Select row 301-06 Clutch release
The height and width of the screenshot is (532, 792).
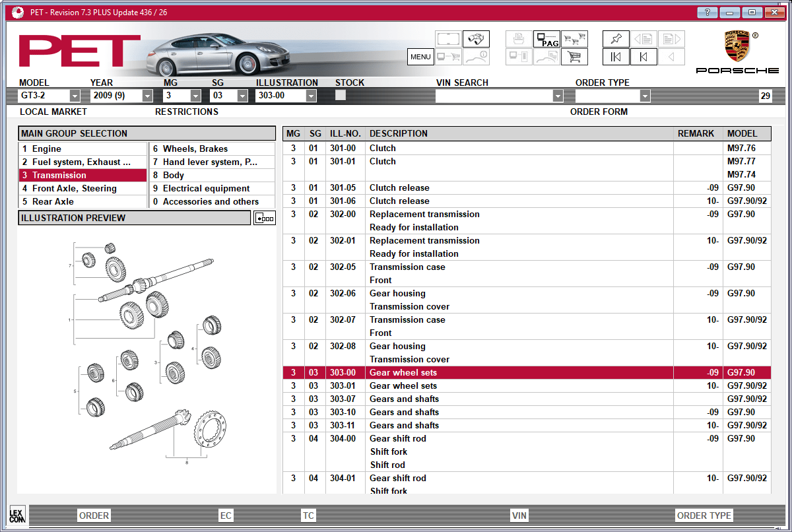pos(527,201)
